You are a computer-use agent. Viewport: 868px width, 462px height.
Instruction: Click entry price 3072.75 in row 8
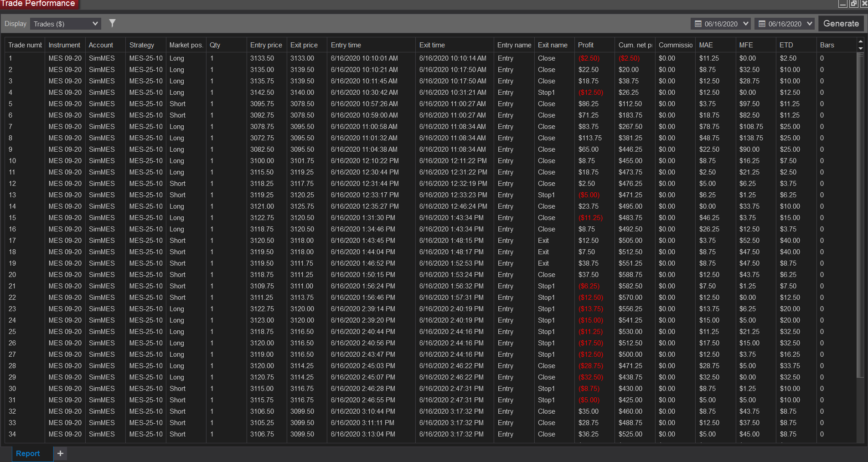[x=262, y=138]
